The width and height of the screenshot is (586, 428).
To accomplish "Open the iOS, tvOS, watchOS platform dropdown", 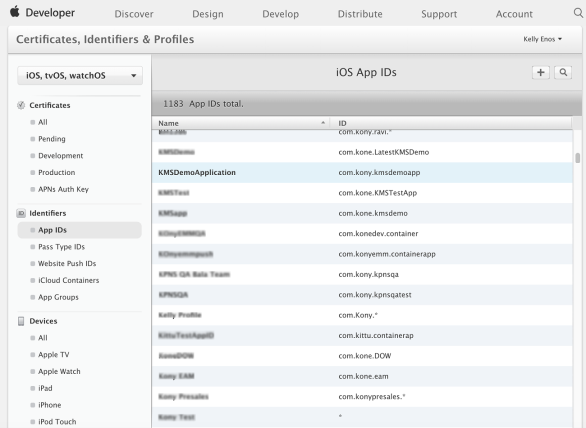I will point(80,76).
